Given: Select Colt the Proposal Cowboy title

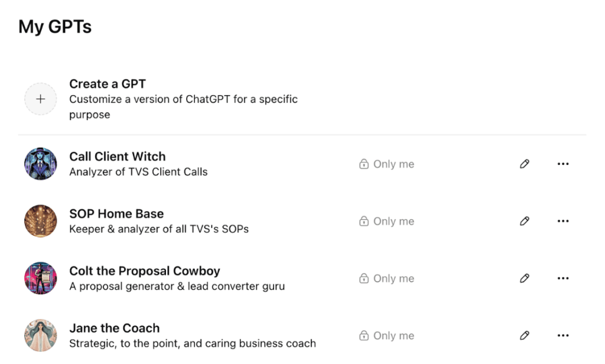Looking at the screenshot, I should [145, 271].
